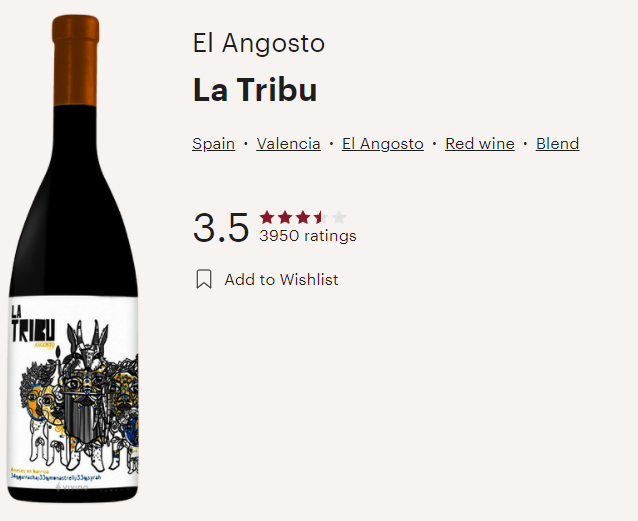Open the Valencia region link

tap(288, 144)
